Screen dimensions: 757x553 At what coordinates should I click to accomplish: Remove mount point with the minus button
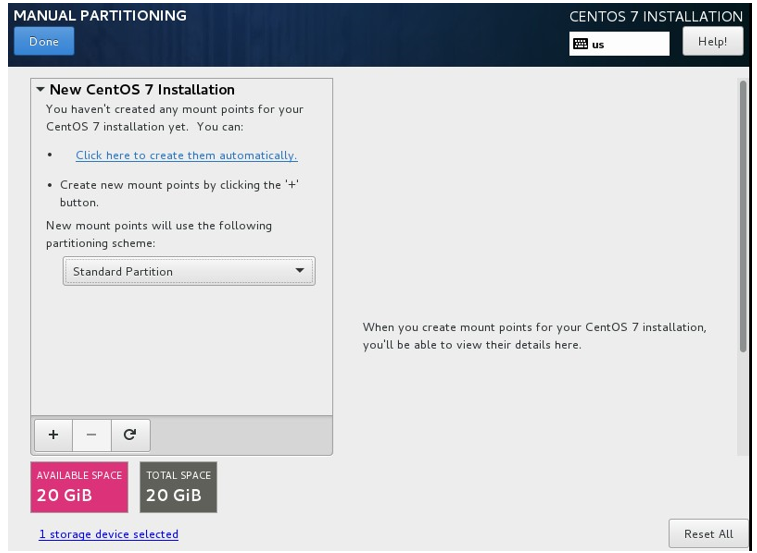pos(92,435)
